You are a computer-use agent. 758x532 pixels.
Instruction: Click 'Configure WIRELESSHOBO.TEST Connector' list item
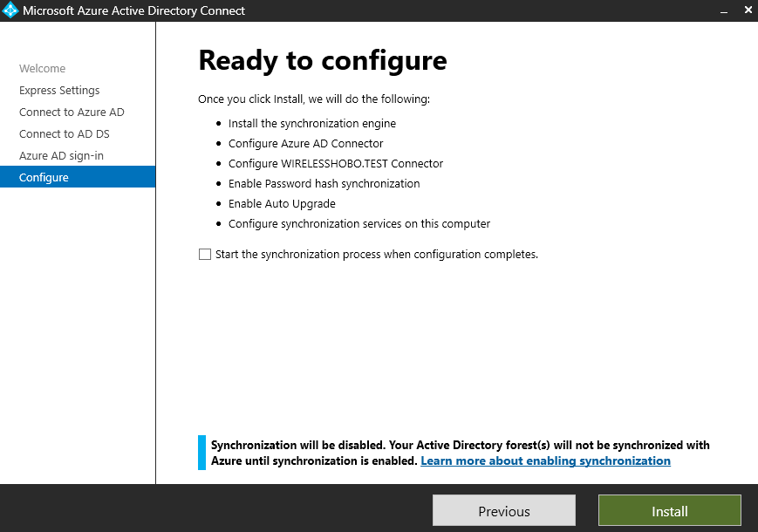point(335,164)
